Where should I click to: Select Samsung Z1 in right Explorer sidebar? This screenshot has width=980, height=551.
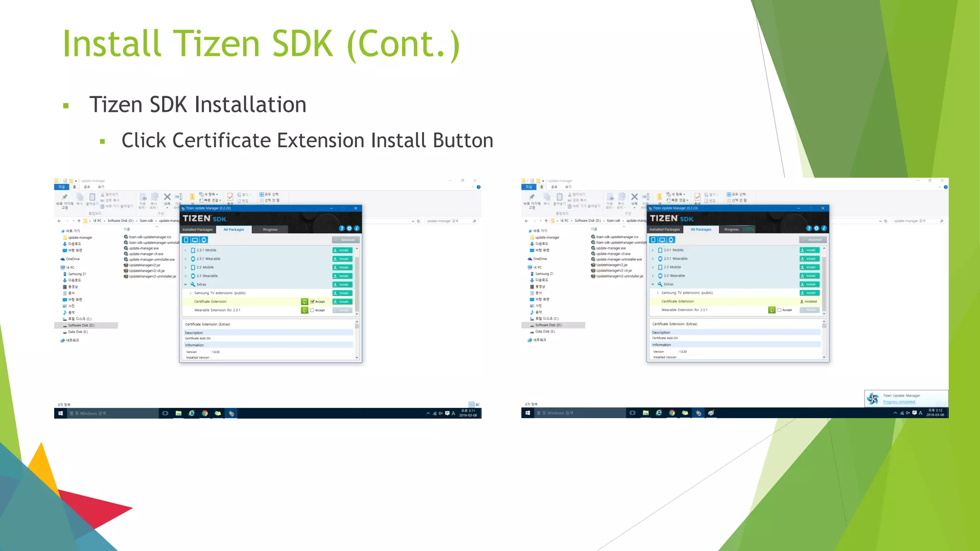(542, 274)
